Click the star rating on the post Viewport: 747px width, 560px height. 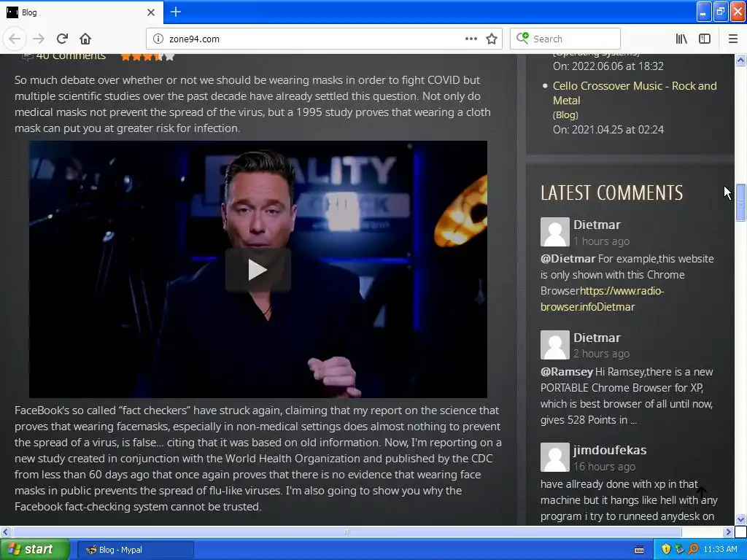[147, 57]
